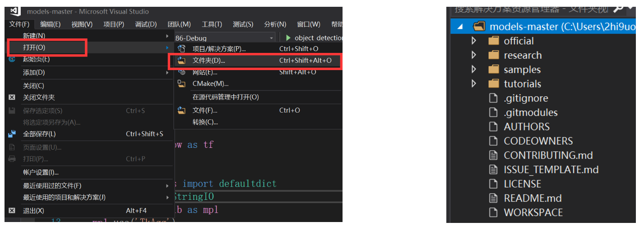Click the green start debugging arrow
This screenshot has height=227, width=644.
point(288,38)
